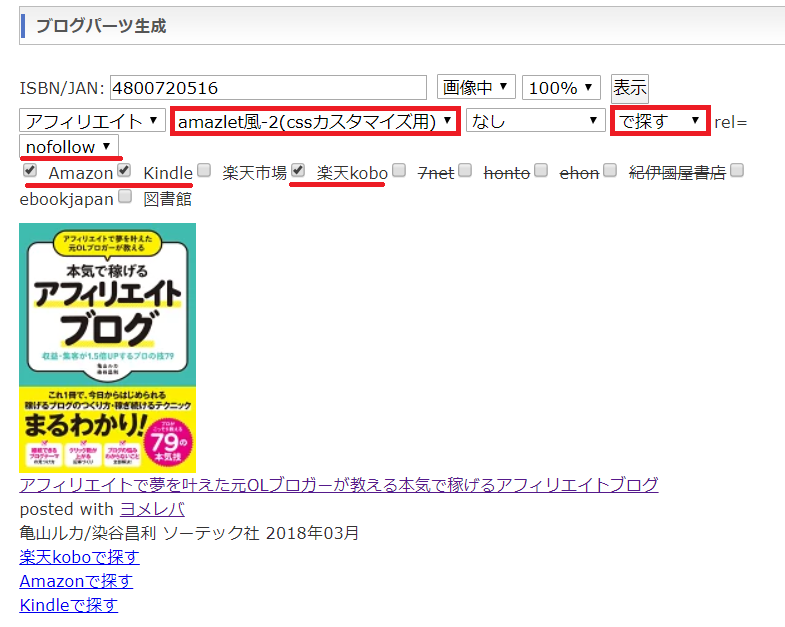Check the 図書館 checkbox

pyautogui.click(x=125, y=196)
